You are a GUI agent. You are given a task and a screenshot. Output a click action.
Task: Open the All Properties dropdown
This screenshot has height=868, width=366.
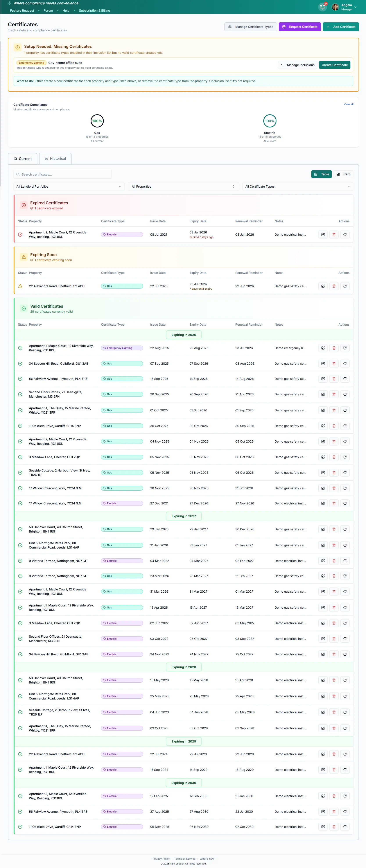point(183,186)
